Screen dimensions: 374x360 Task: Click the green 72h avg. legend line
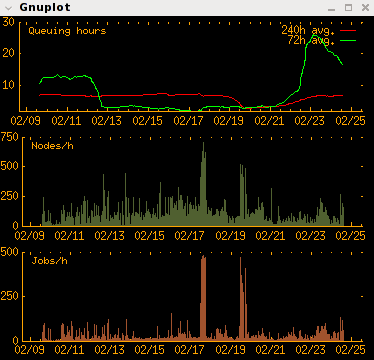point(348,41)
